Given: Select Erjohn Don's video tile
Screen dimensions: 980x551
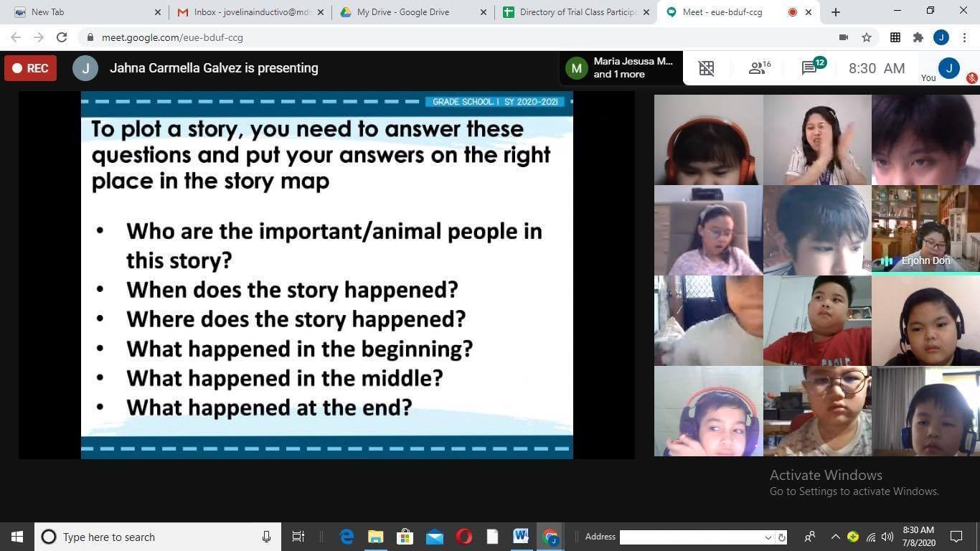Looking at the screenshot, I should point(925,230).
